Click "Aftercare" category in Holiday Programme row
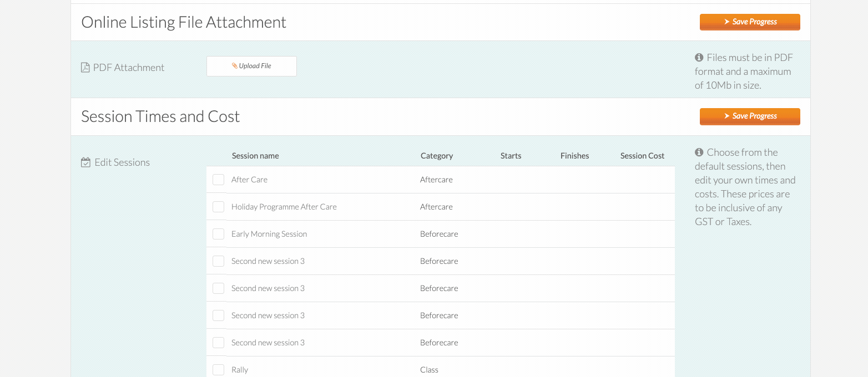 (x=436, y=207)
